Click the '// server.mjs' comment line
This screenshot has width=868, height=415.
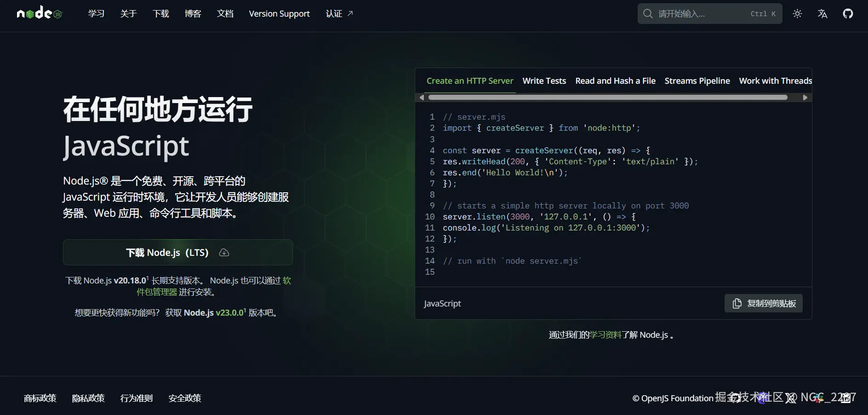click(x=474, y=117)
